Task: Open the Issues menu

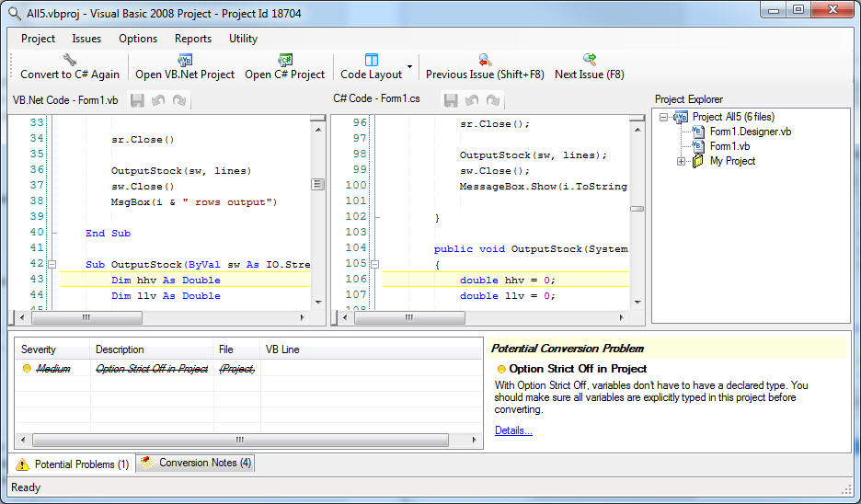Action: pyautogui.click(x=86, y=39)
